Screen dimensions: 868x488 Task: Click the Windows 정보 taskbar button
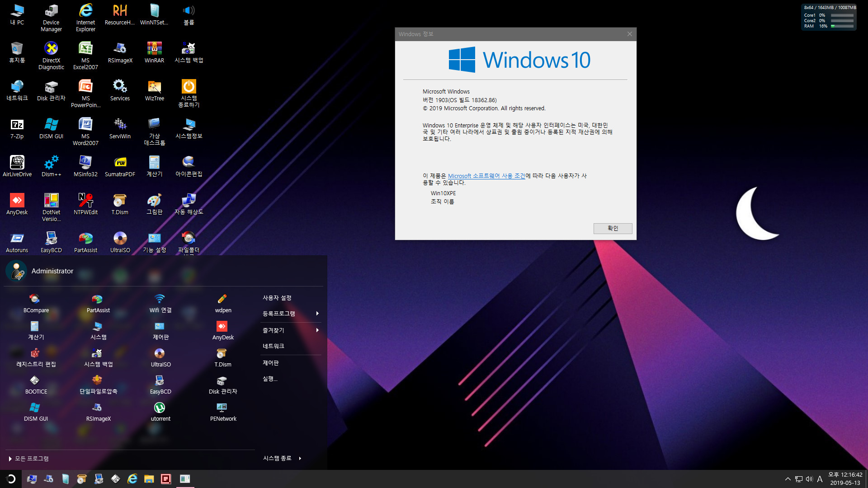click(185, 479)
